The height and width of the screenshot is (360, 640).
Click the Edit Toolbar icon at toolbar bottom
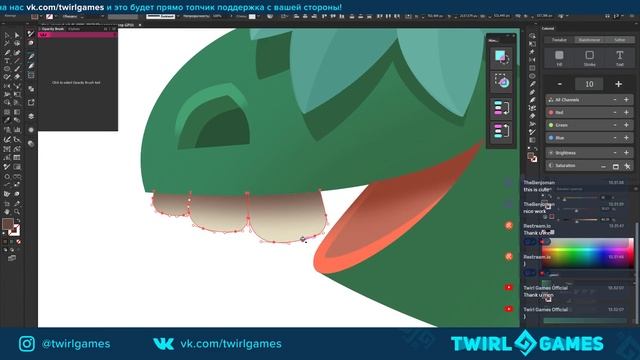tap(11, 258)
